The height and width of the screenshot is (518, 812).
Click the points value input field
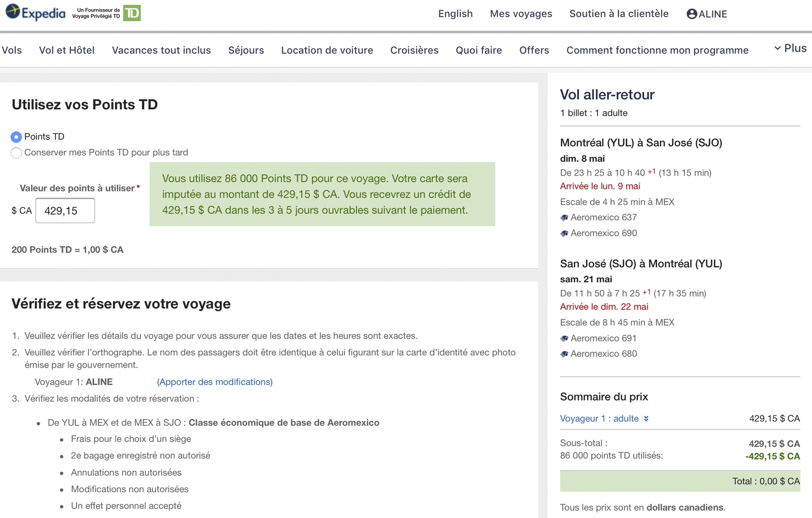point(65,210)
